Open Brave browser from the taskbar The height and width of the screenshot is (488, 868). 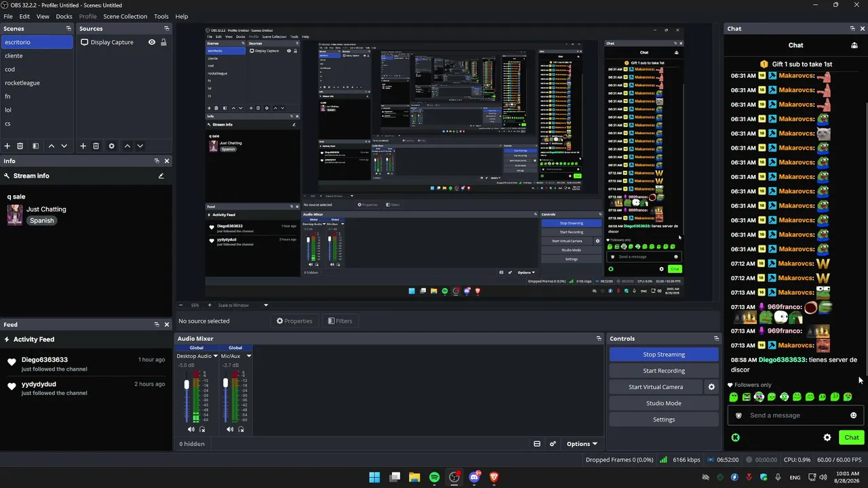[494, 477]
